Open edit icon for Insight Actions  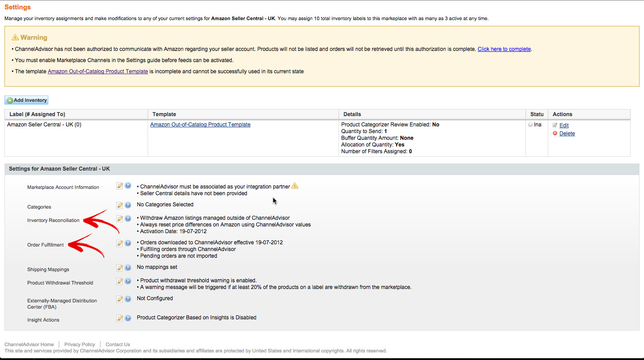click(119, 318)
